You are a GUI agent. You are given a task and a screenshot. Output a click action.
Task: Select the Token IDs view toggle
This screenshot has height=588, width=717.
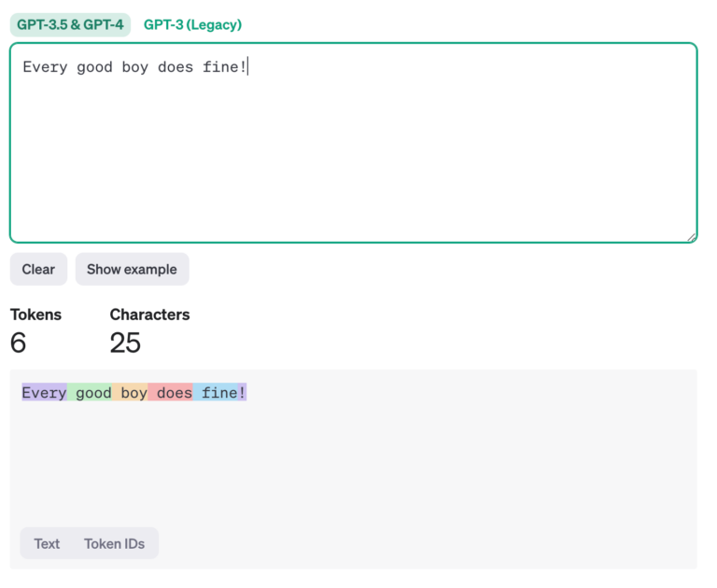114,543
